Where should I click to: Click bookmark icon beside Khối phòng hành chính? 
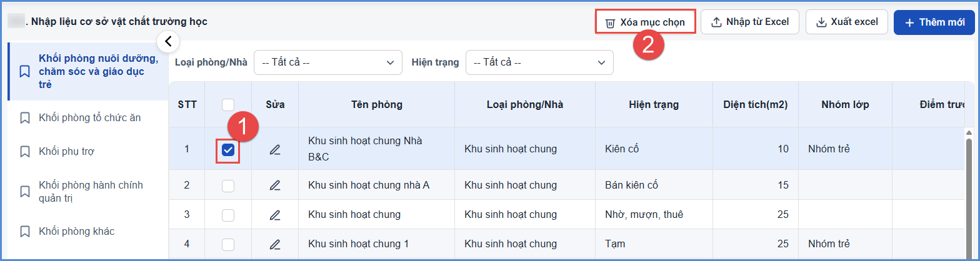(x=25, y=192)
